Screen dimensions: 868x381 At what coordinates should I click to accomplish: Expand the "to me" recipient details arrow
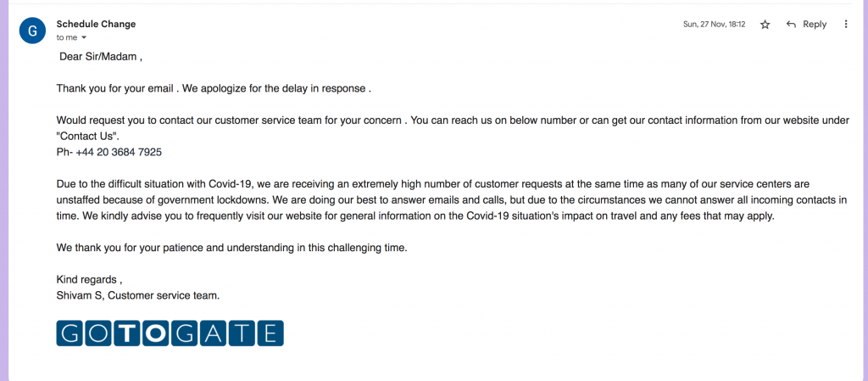[x=82, y=38]
